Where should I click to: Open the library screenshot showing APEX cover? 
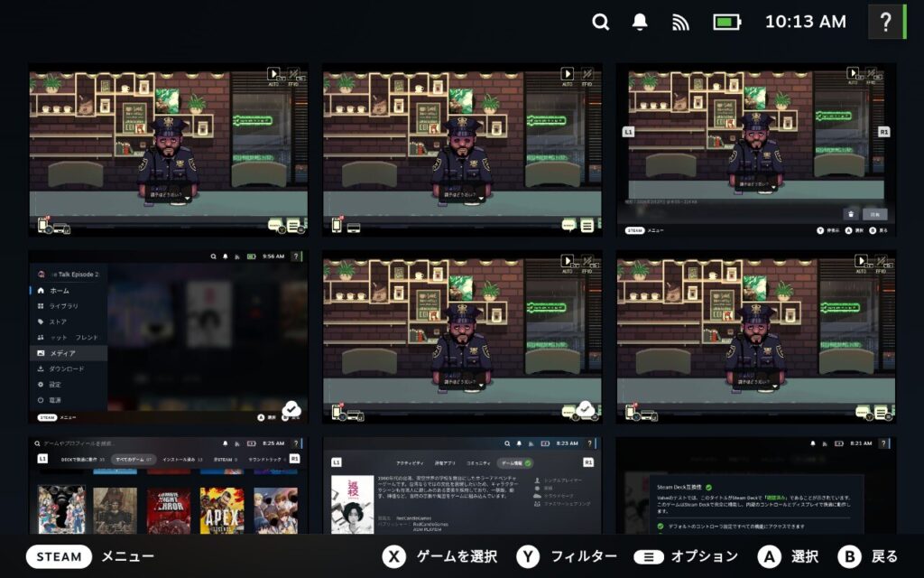click(x=168, y=486)
